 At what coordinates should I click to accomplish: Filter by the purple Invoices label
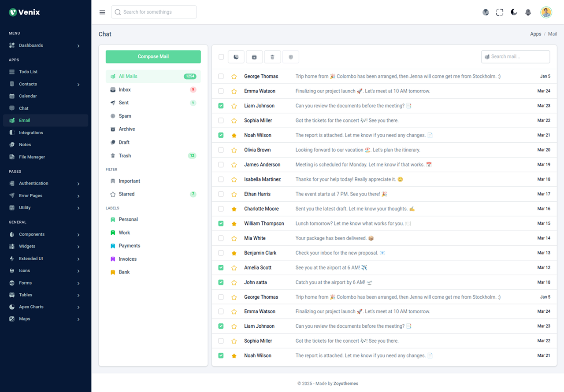pyautogui.click(x=127, y=259)
